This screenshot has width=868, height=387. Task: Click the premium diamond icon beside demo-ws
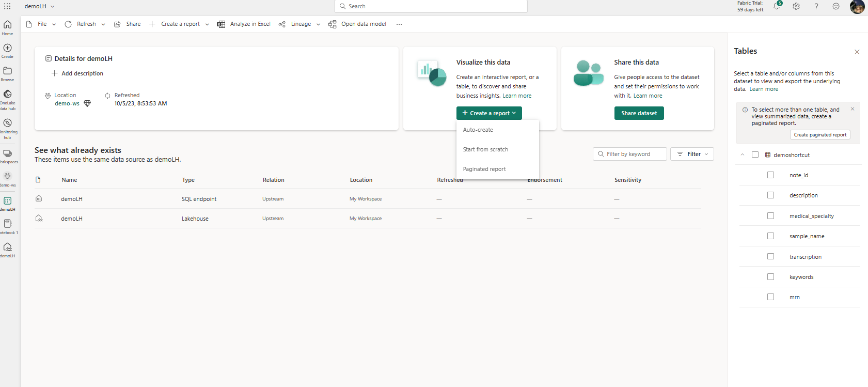coord(87,103)
